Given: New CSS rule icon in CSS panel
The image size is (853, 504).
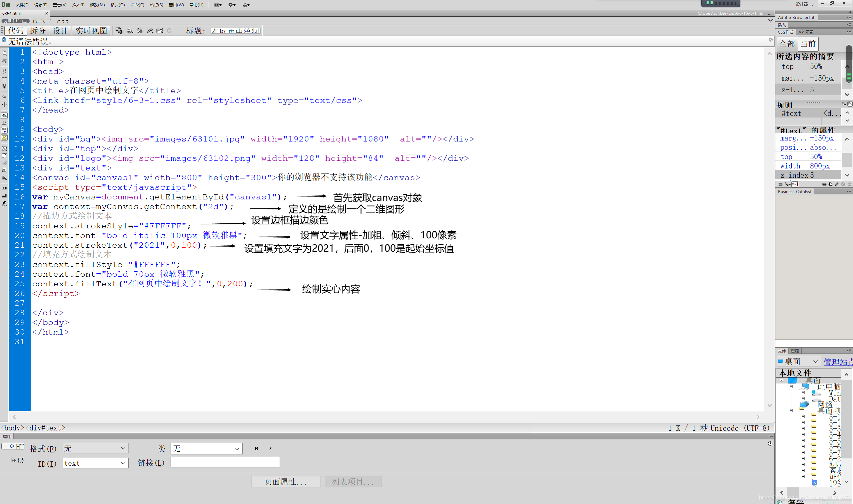Looking at the screenshot, I should 830,184.
